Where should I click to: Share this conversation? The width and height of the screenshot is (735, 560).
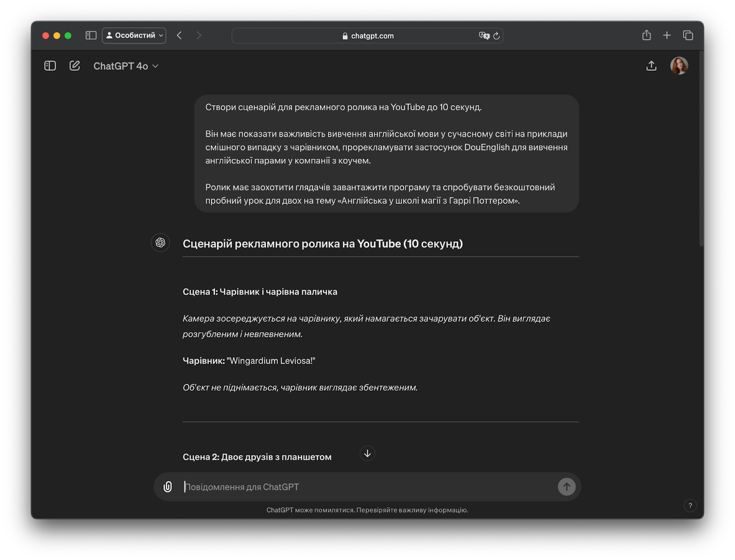(651, 66)
